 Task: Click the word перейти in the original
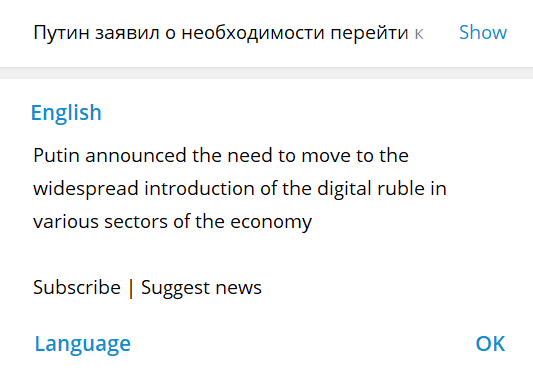(369, 34)
